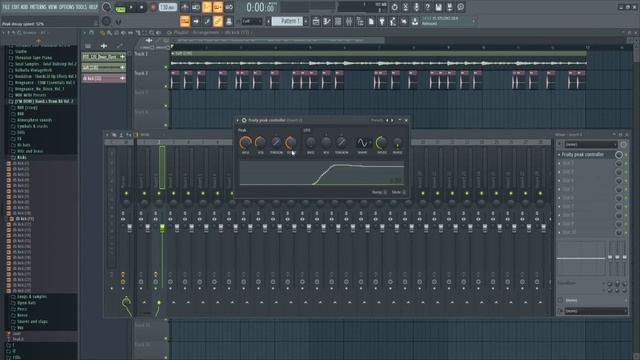The image size is (640, 360).
Task: Click the LFO SPEED knob
Action: tap(381, 142)
